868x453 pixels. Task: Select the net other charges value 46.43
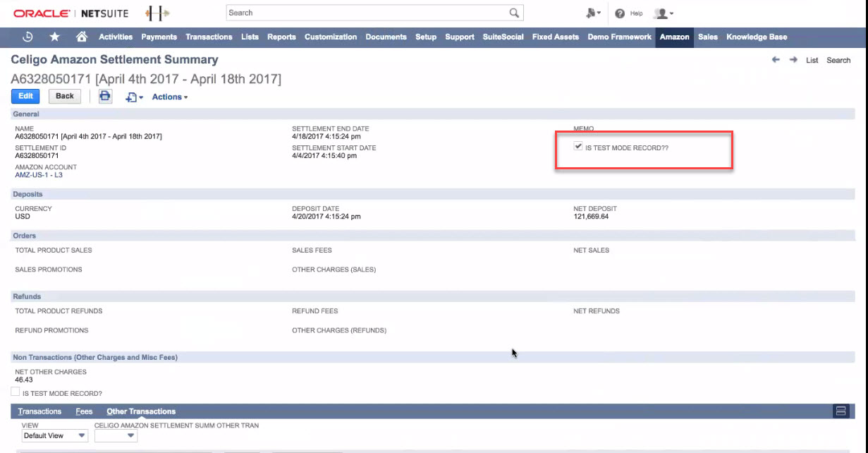click(24, 380)
